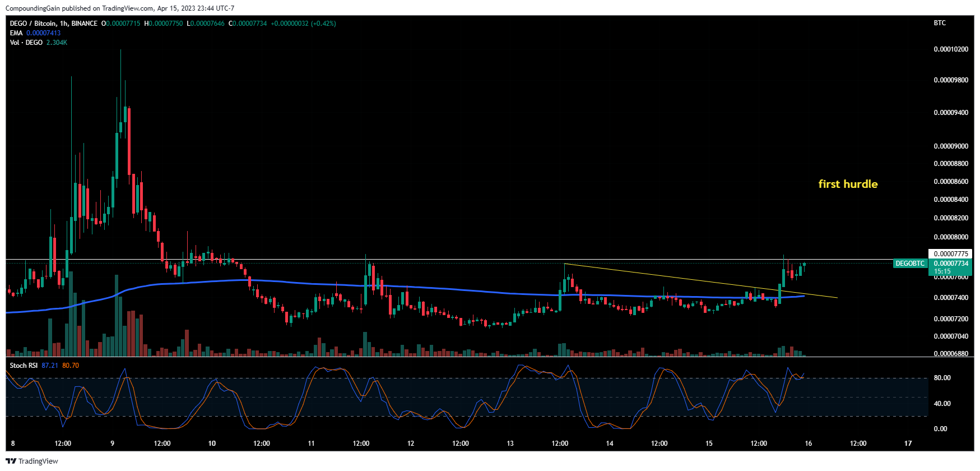Viewport: 980px width, 471px height.
Task: Click the 0.00009800 price axis label
Action: (x=951, y=80)
